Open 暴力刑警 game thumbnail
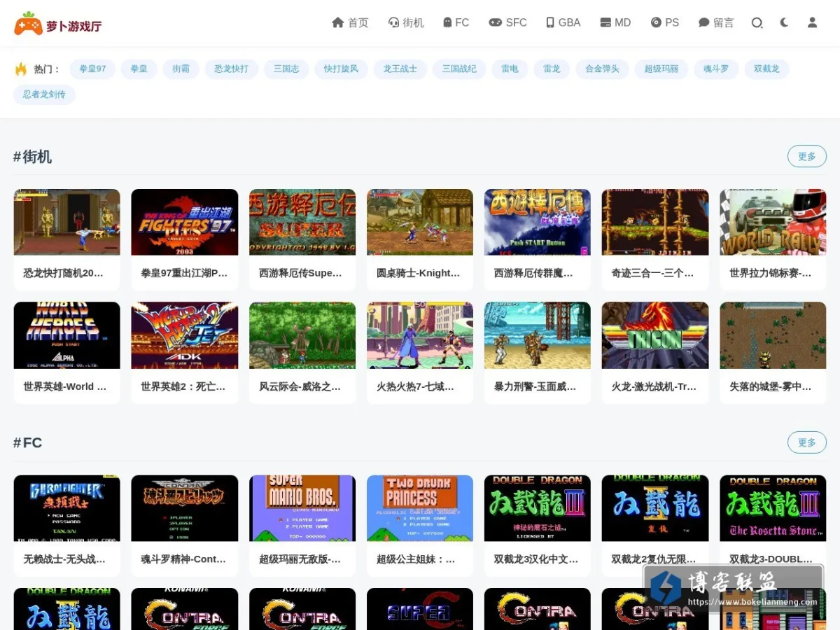This screenshot has width=840, height=630. [x=538, y=335]
